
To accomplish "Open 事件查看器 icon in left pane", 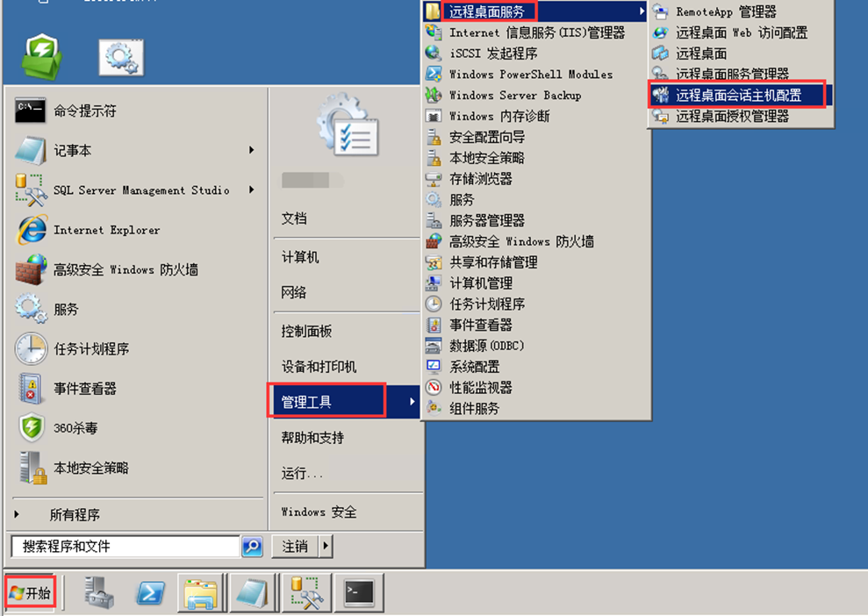I will click(x=31, y=388).
